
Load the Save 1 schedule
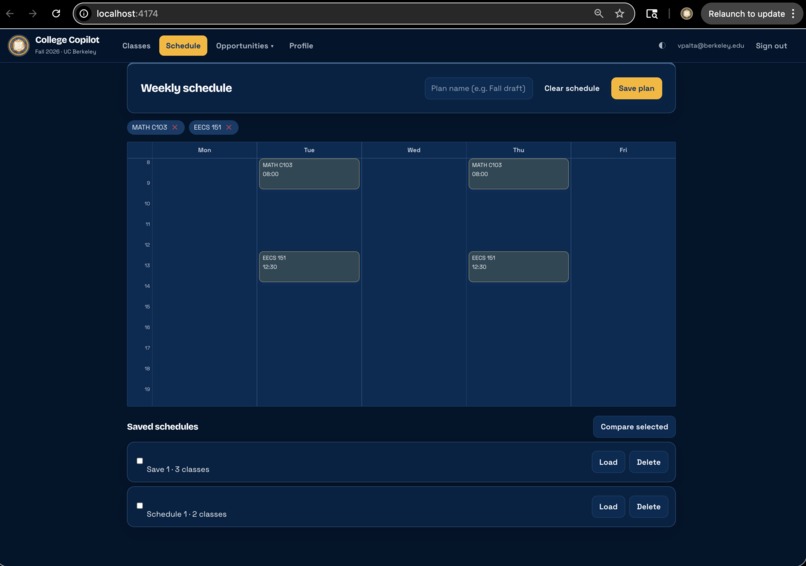608,462
